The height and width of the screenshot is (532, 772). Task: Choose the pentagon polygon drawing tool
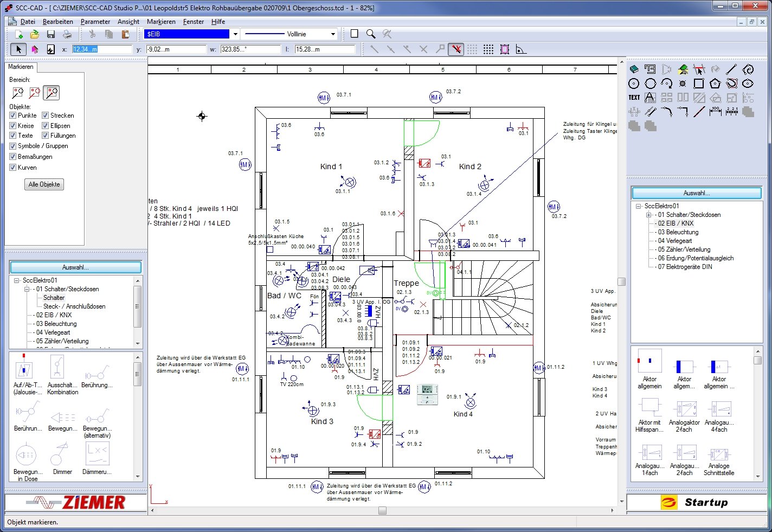click(x=715, y=84)
